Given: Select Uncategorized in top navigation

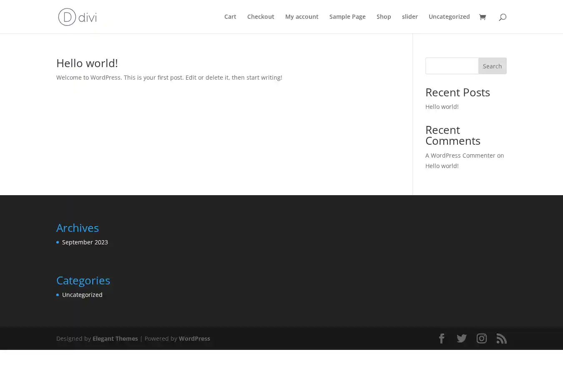Looking at the screenshot, I should point(449,17).
